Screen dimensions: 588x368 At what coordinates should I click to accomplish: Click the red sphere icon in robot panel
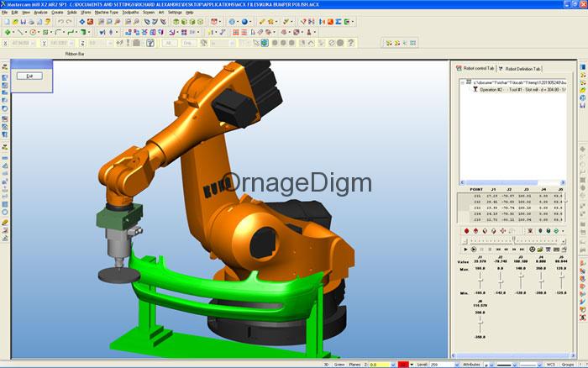pyautogui.click(x=466, y=231)
